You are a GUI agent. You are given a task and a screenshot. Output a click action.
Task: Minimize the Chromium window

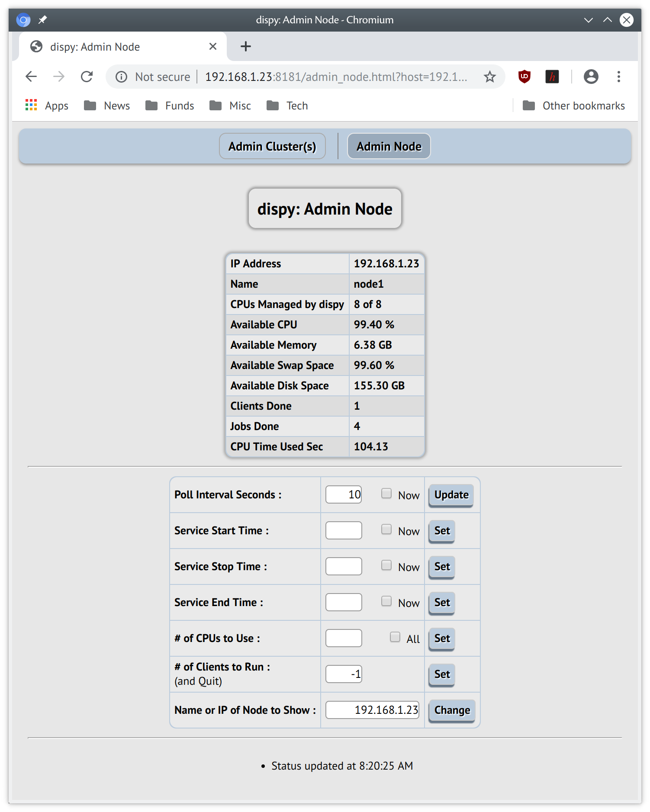click(x=588, y=20)
